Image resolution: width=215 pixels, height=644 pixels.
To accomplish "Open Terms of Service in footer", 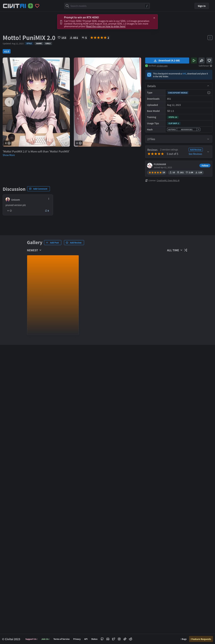I will click(61, 639).
